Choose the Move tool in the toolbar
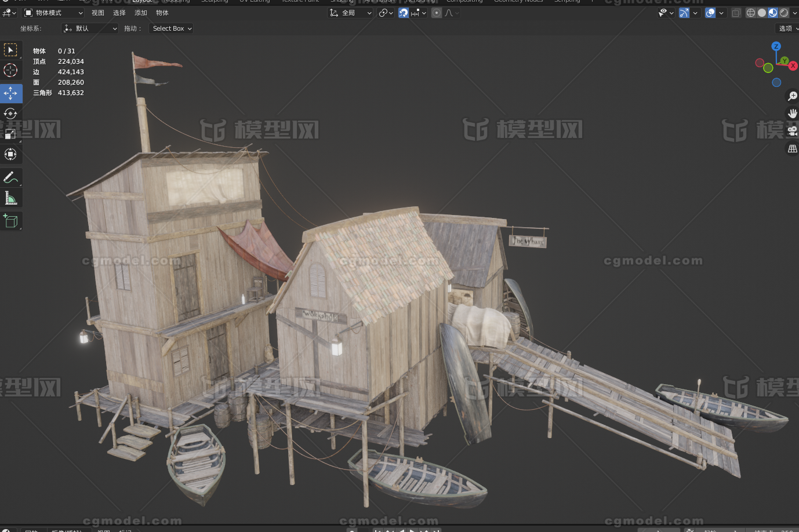This screenshot has width=799, height=532. point(10,93)
